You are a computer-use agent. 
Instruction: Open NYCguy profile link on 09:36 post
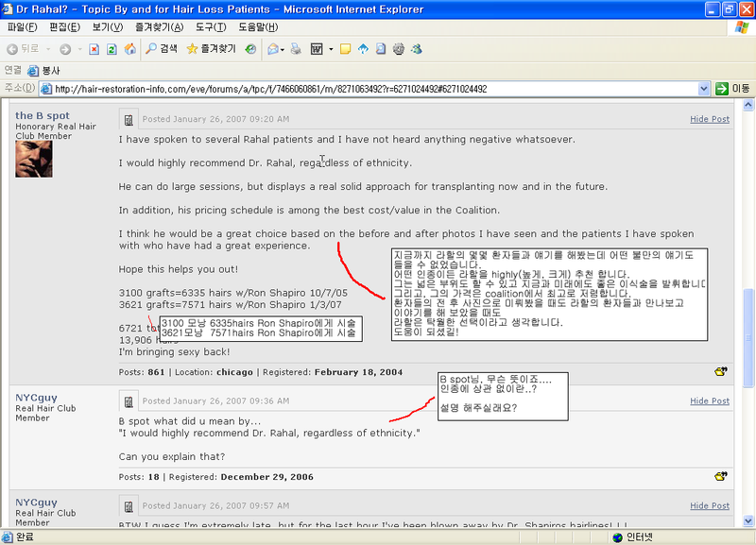pyautogui.click(x=36, y=398)
